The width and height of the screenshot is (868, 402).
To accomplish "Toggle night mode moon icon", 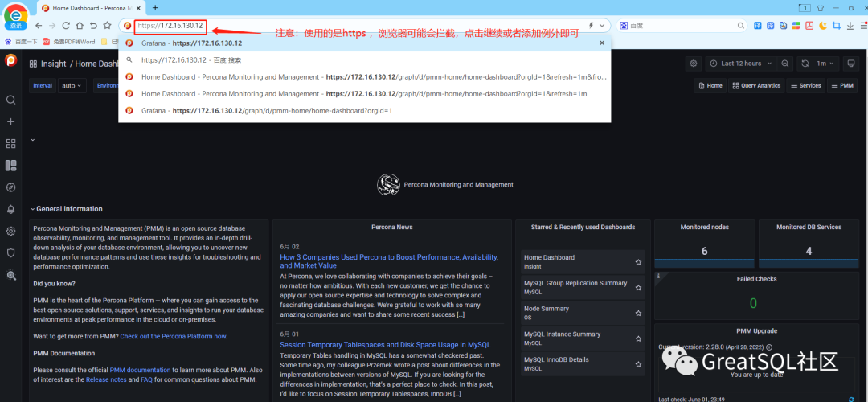I will tap(823, 26).
